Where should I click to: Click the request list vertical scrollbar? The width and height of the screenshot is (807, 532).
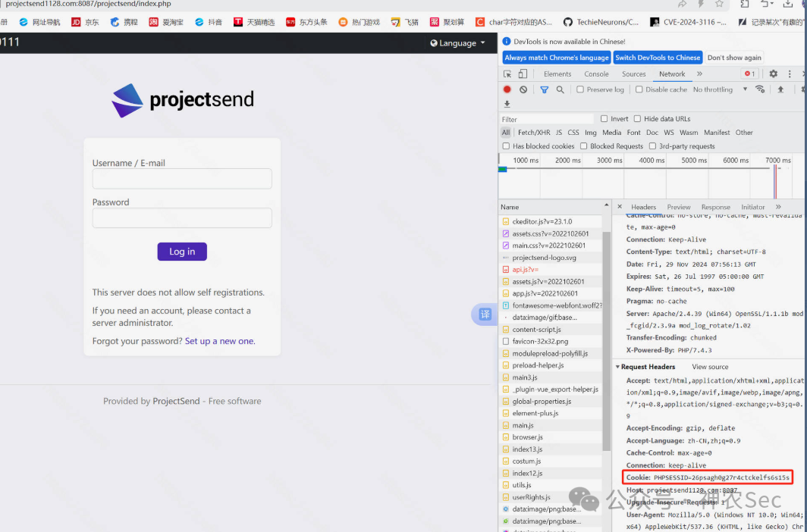[606, 342]
